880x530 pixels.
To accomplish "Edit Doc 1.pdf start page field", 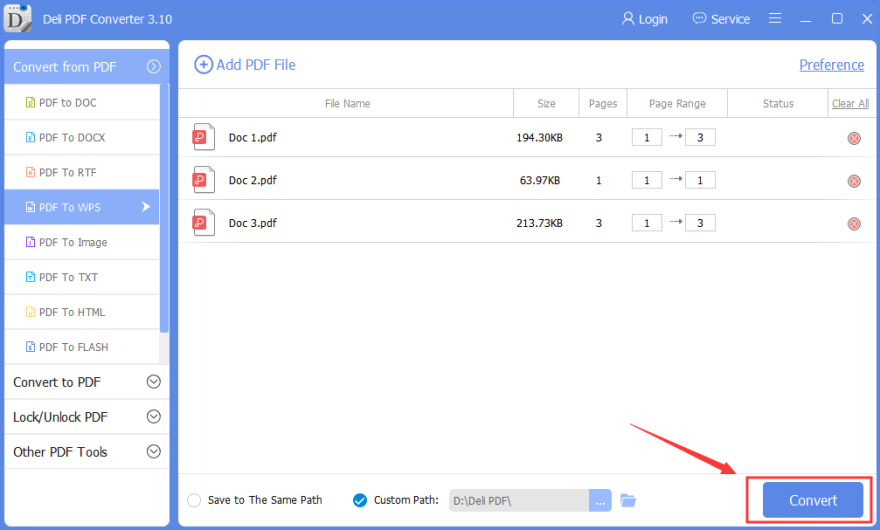I will pos(647,137).
